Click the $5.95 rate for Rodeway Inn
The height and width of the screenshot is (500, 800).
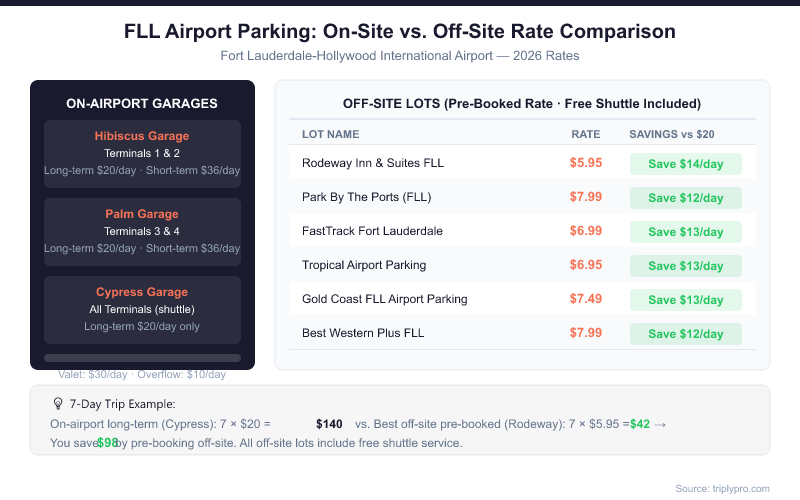pyautogui.click(x=585, y=163)
